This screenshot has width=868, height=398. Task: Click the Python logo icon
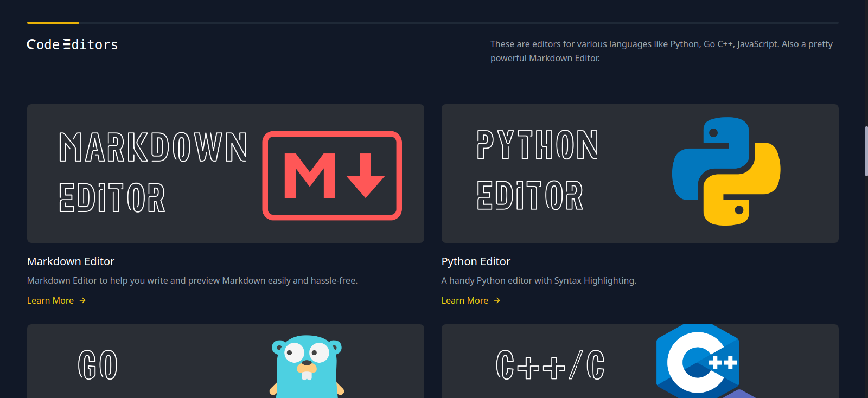(x=726, y=171)
